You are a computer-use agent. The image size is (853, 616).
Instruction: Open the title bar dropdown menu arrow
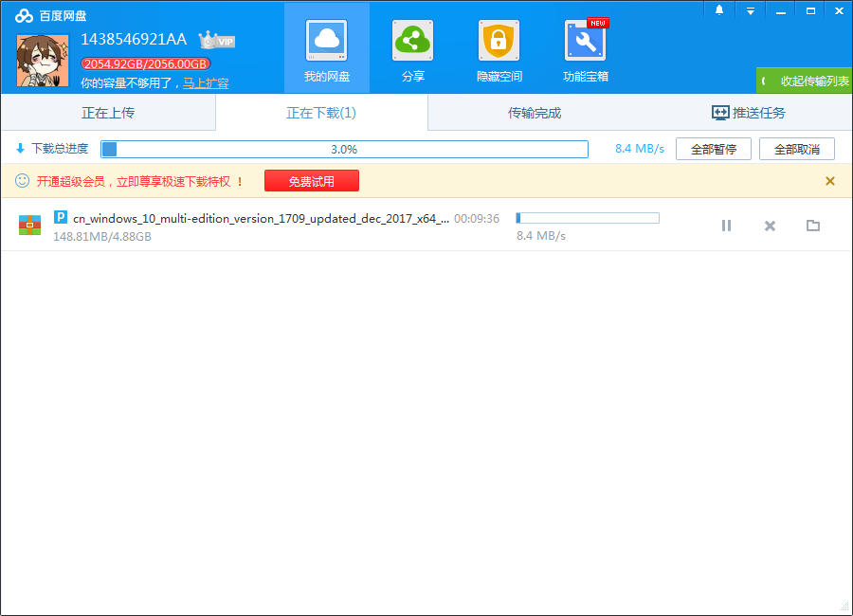coord(751,10)
